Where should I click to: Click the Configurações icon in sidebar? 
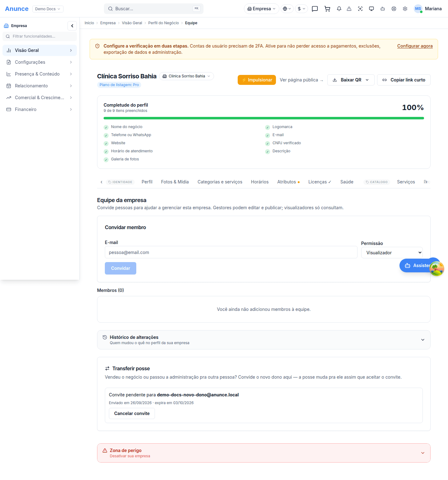(x=9, y=62)
